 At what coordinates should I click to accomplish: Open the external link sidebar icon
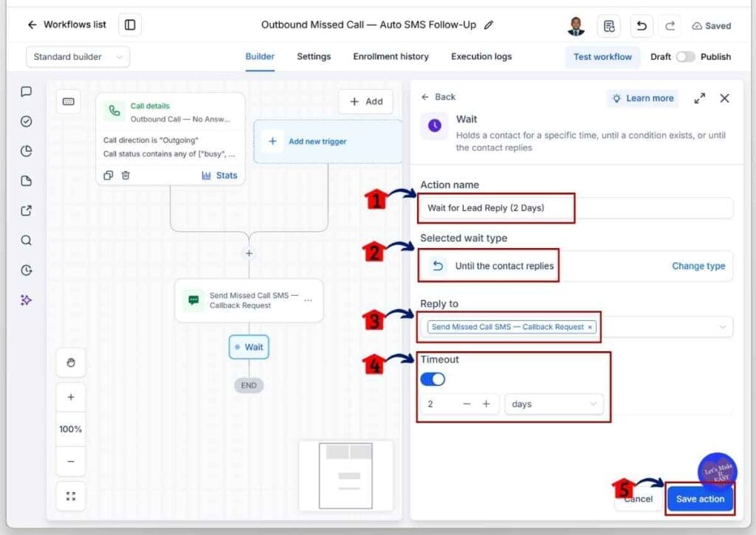point(27,210)
